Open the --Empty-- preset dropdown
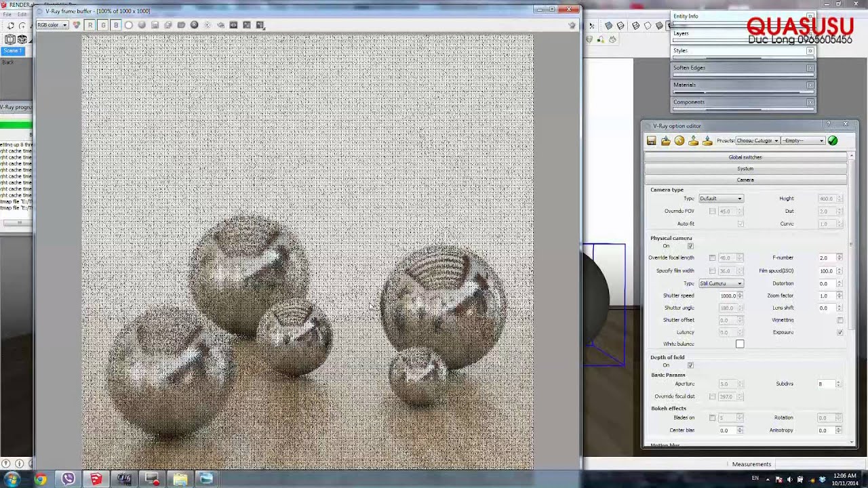The width and height of the screenshot is (868, 488). [803, 141]
